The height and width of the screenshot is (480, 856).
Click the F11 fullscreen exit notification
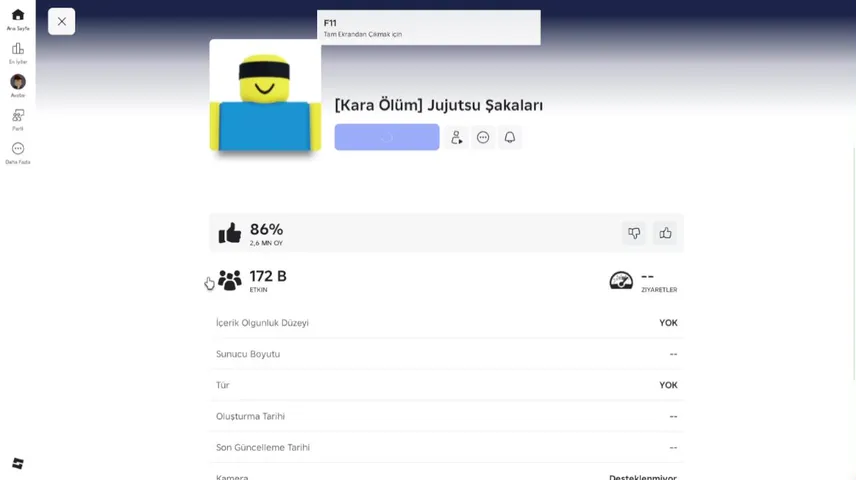click(x=429, y=27)
